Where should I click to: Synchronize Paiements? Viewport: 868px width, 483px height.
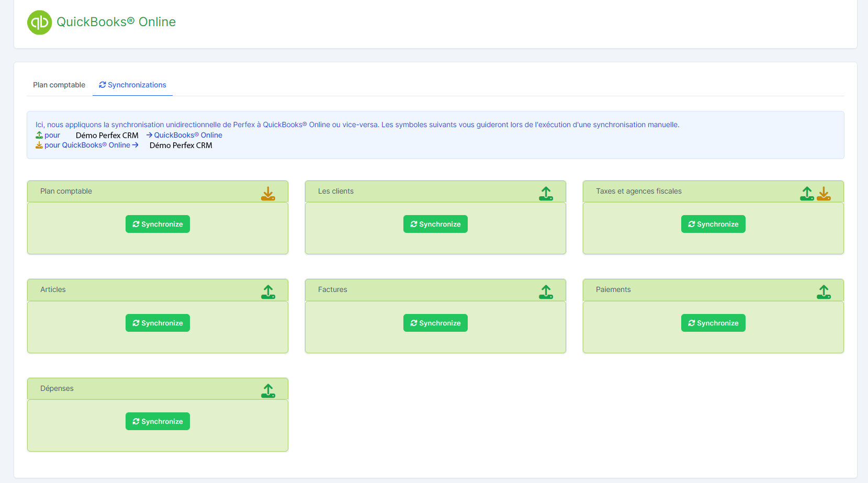(713, 323)
